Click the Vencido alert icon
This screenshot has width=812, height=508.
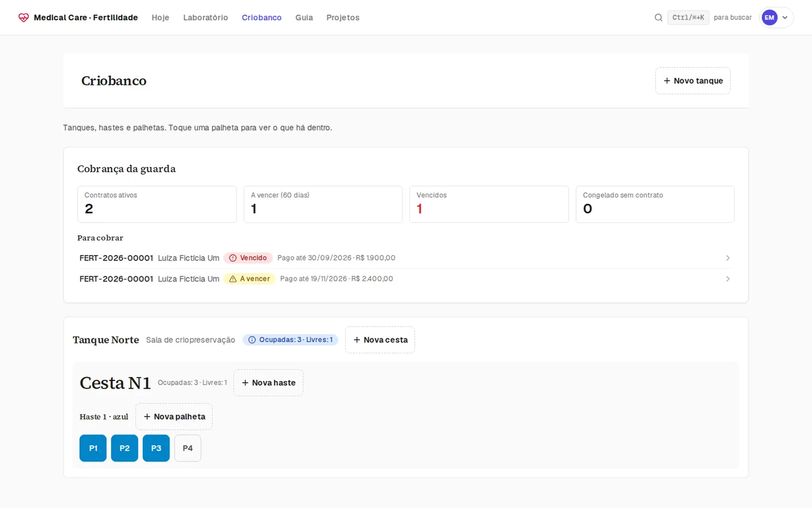[x=233, y=258]
